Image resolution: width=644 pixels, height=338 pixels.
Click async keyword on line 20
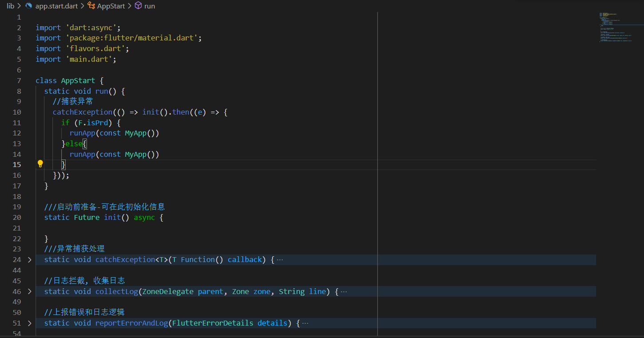[144, 218]
